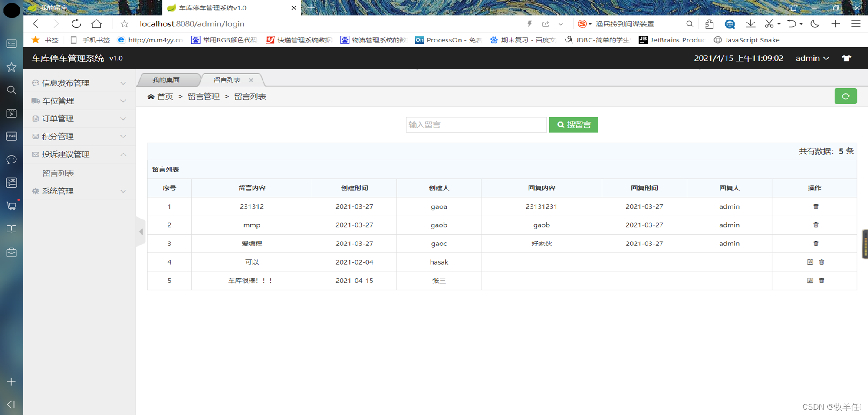868x415 pixels.
Task: Click the scissors screenshot tool icon
Action: tap(769, 24)
